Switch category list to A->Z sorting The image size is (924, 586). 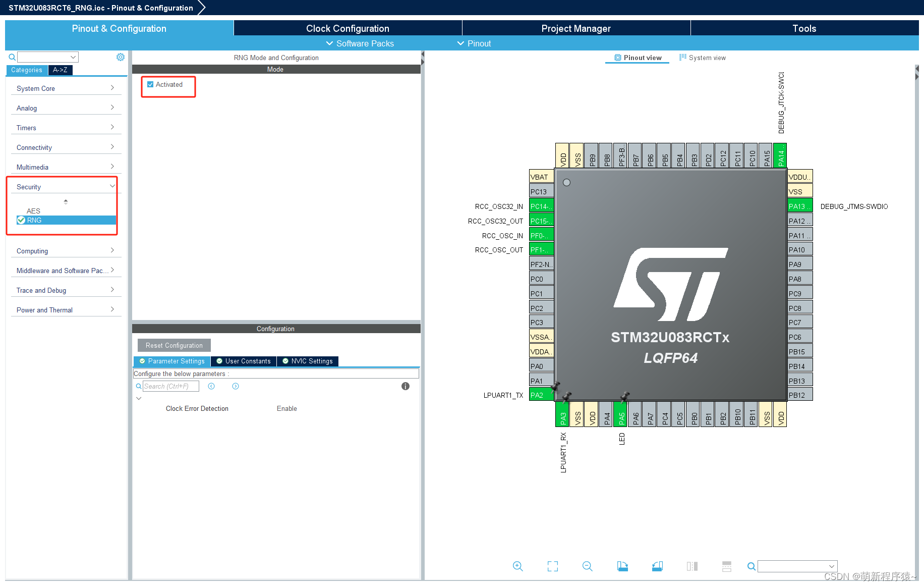(60, 70)
